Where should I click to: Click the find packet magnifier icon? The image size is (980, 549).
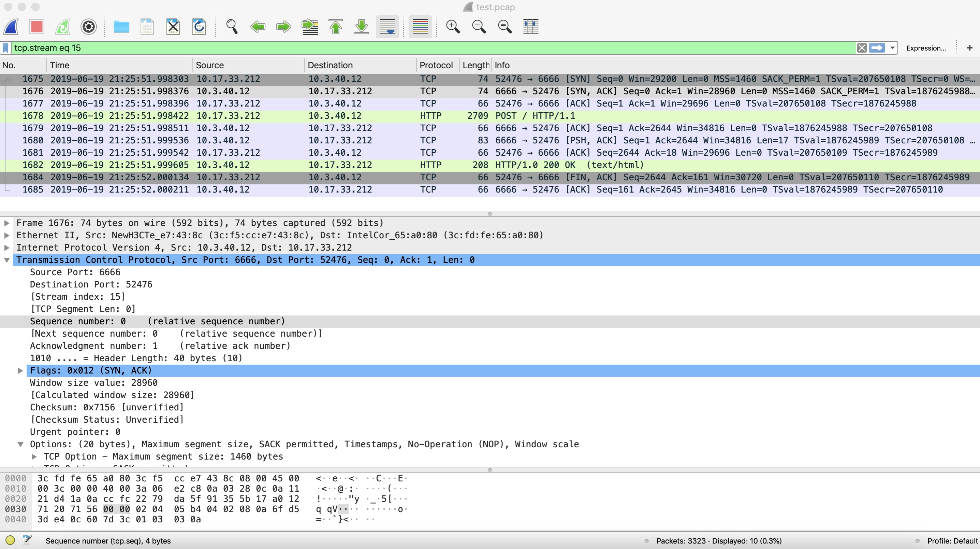232,27
